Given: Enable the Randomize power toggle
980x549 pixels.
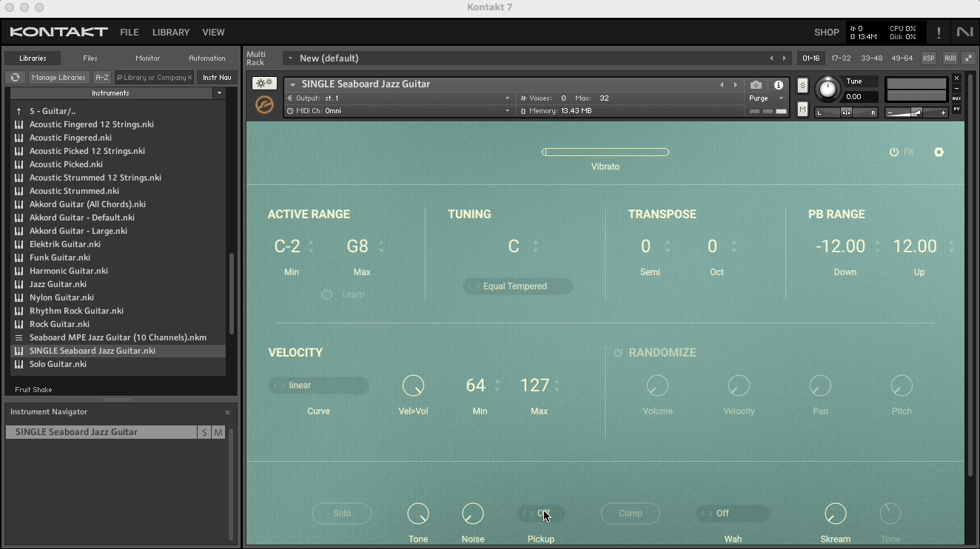Looking at the screenshot, I should tap(618, 353).
